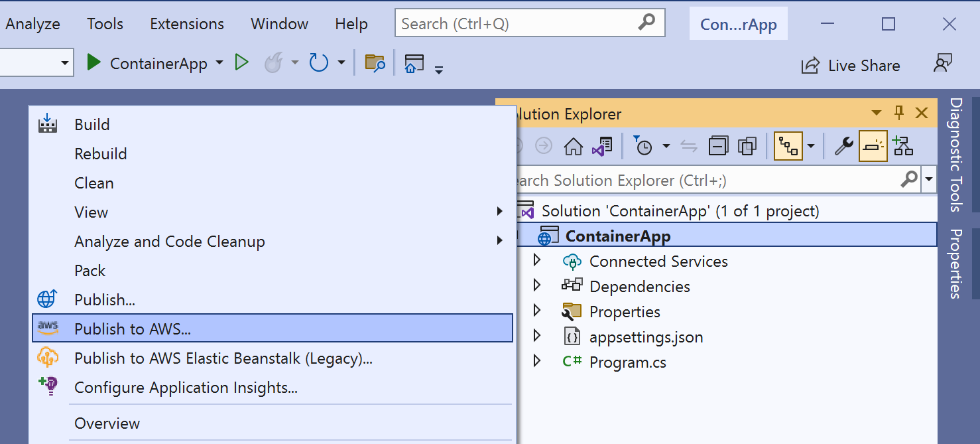
Task: Open dropdown arrow next to ContainerApp start button
Action: click(219, 64)
